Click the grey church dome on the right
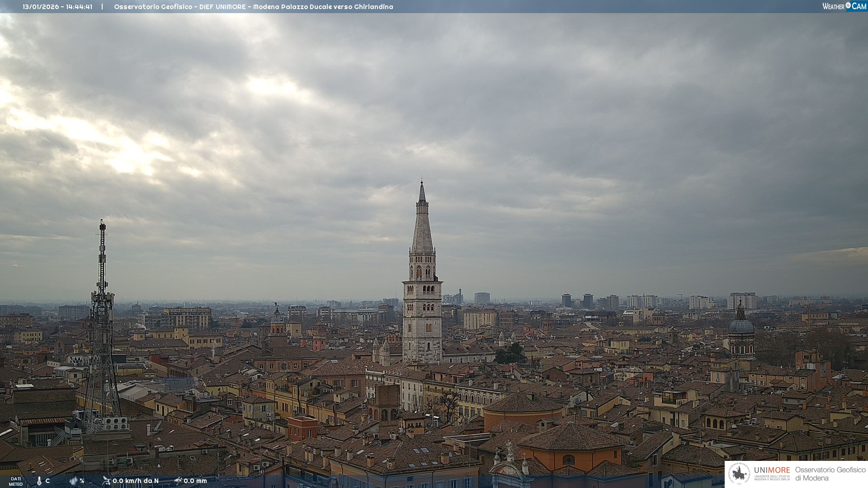The height and width of the screenshot is (488, 868). coord(741,325)
